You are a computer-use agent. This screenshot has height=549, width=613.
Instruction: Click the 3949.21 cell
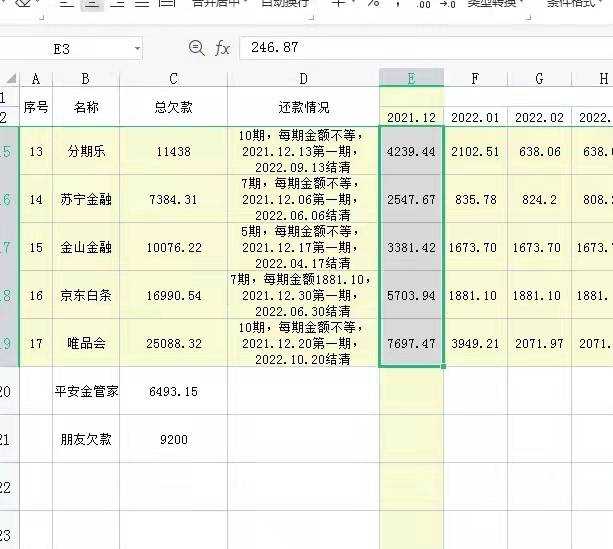tap(475, 343)
